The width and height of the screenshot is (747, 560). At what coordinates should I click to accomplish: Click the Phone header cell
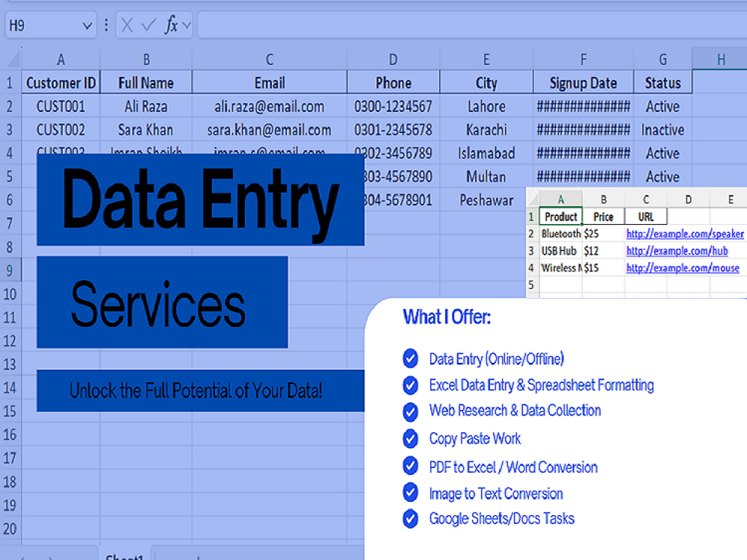(x=393, y=83)
